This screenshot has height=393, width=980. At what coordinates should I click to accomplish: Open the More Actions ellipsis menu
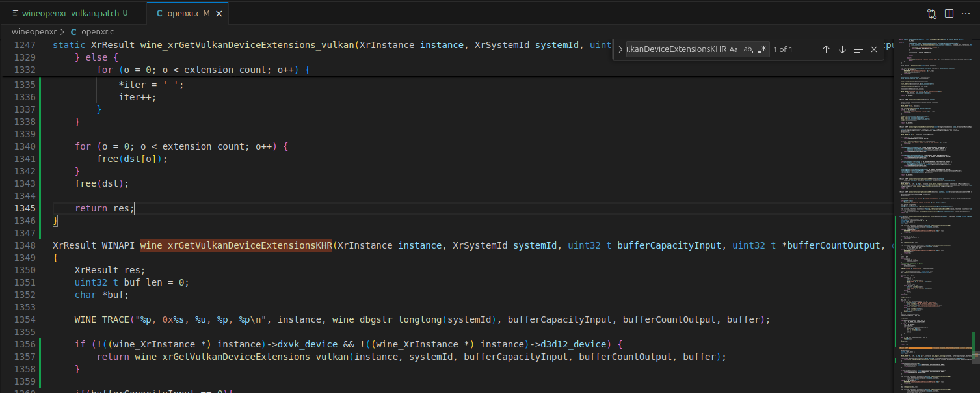(x=966, y=13)
